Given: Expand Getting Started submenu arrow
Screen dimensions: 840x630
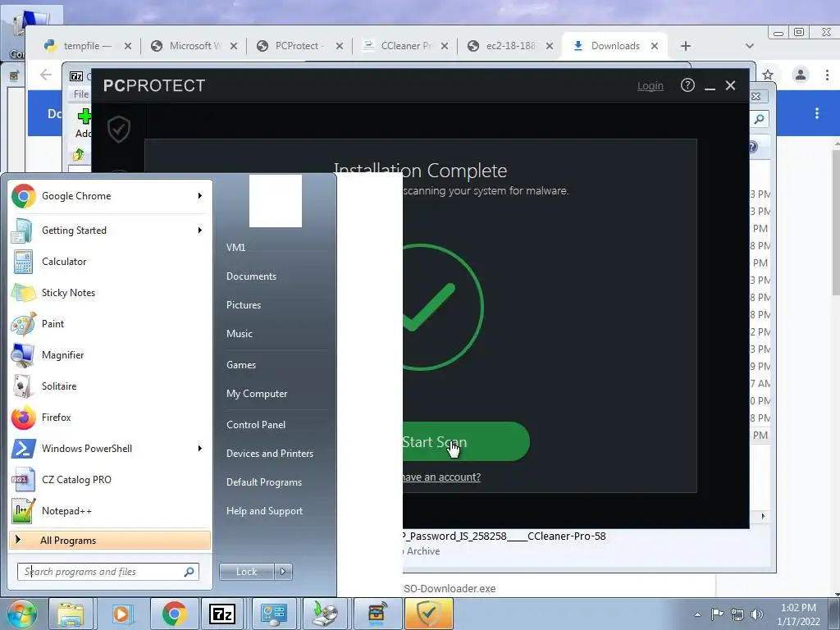Looking at the screenshot, I should point(200,231).
